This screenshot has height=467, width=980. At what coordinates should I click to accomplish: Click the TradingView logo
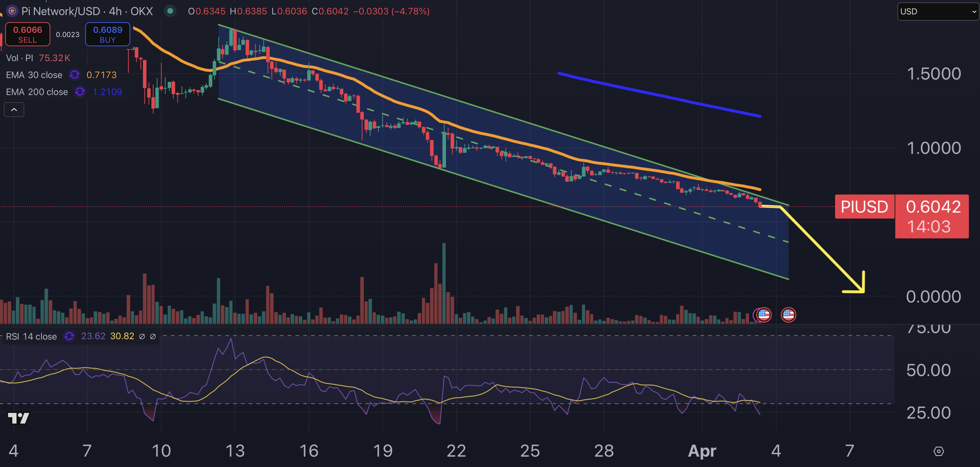(x=19, y=418)
